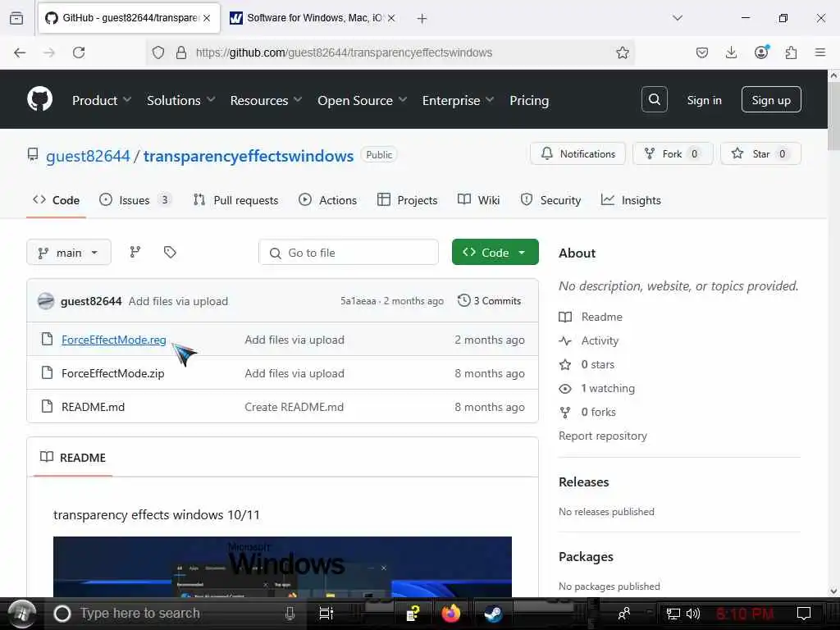Open the extensions puzzle icon
Viewport: 840px width, 630px height.
(x=791, y=52)
